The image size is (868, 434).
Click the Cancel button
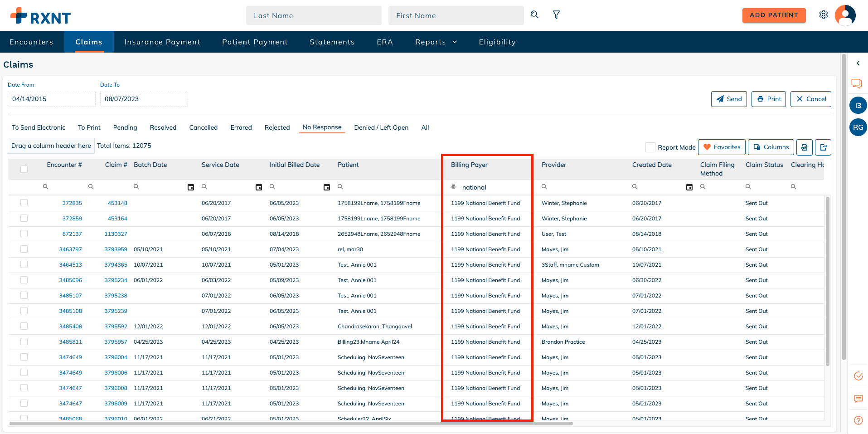click(x=811, y=99)
